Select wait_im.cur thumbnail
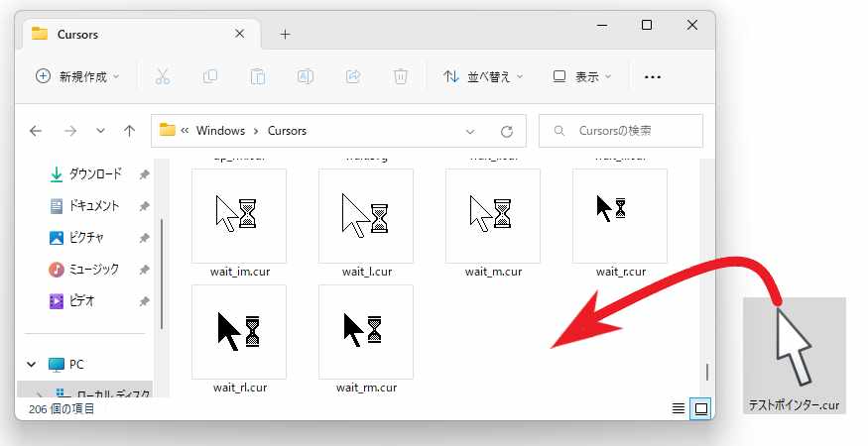868x446 pixels. tap(239, 216)
